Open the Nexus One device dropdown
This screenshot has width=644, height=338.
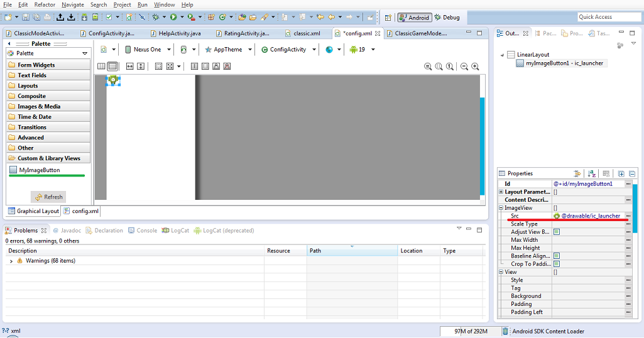coord(168,50)
